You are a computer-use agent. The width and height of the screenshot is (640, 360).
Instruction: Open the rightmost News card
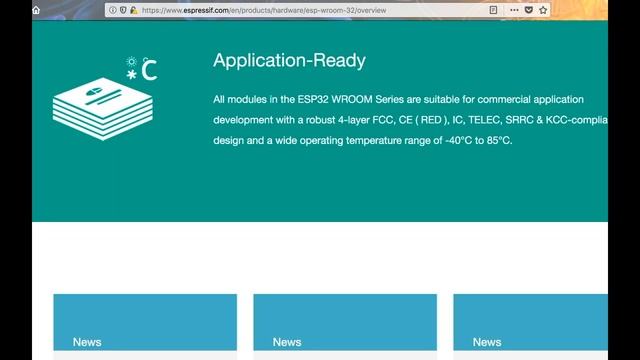pyautogui.click(x=530, y=326)
